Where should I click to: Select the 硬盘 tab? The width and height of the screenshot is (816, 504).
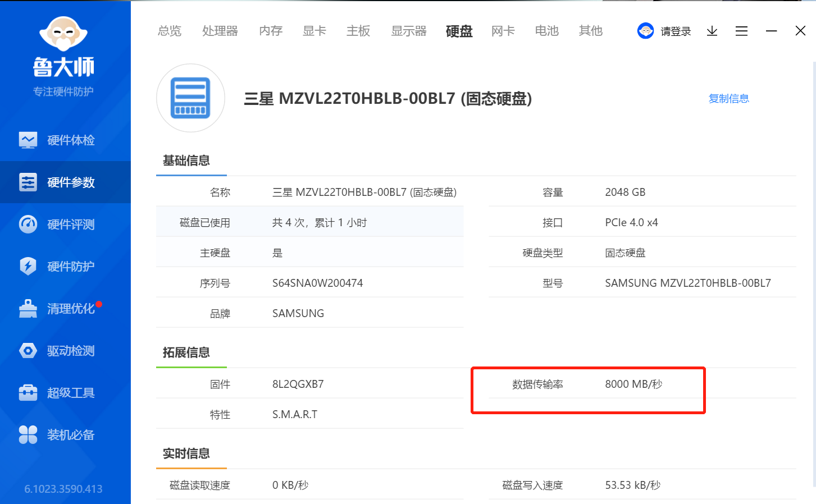coord(459,31)
